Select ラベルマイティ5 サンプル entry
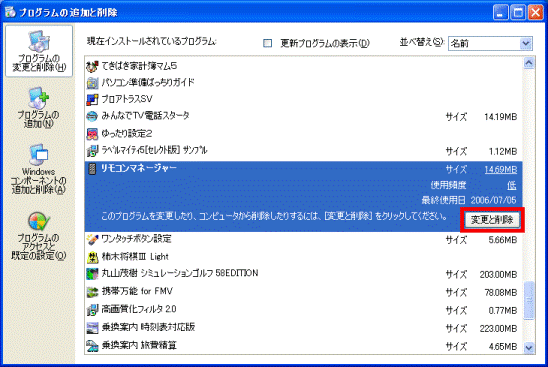 (x=303, y=151)
